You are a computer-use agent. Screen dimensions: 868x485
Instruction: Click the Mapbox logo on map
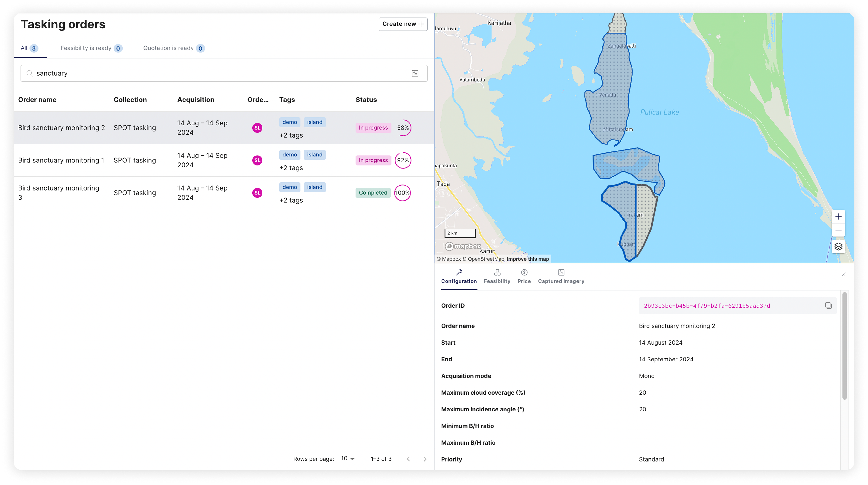463,246
